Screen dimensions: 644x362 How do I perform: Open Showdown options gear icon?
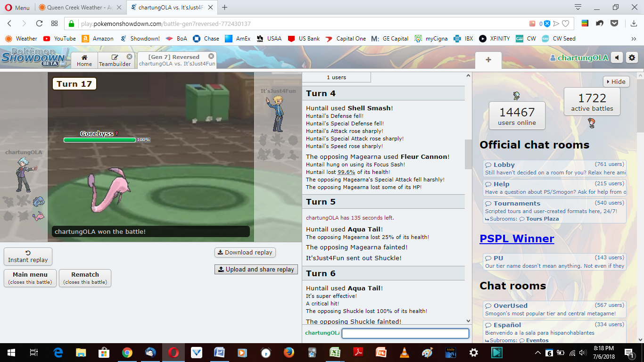632,58
